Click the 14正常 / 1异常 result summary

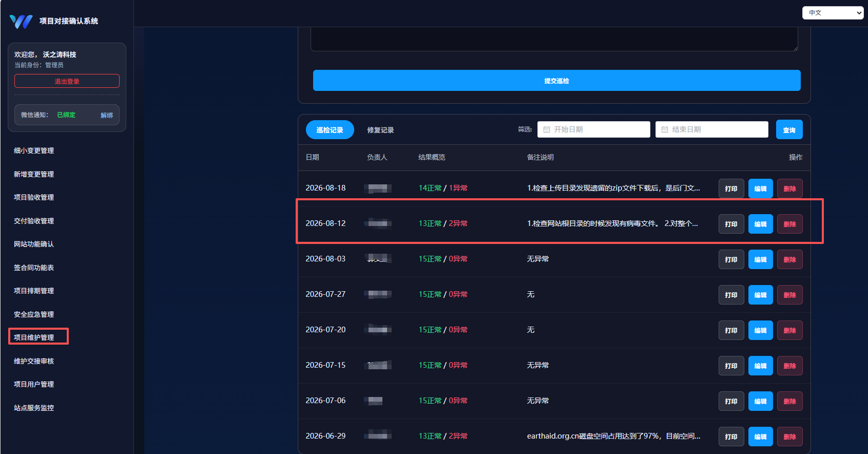click(x=443, y=188)
